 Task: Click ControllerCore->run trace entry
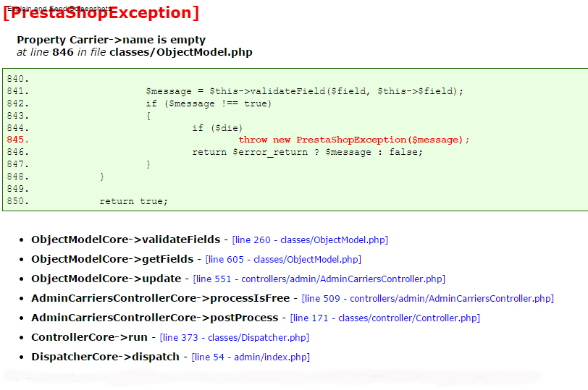click(x=89, y=337)
